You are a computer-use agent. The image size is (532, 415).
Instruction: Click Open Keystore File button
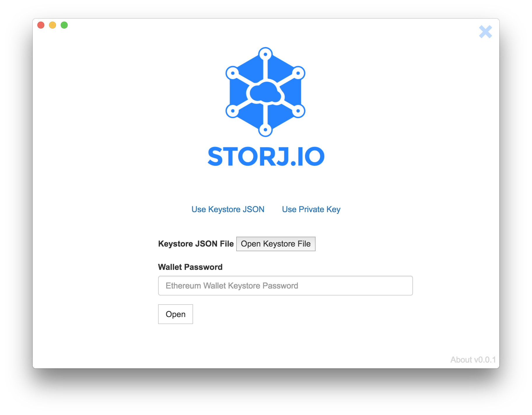click(x=276, y=244)
